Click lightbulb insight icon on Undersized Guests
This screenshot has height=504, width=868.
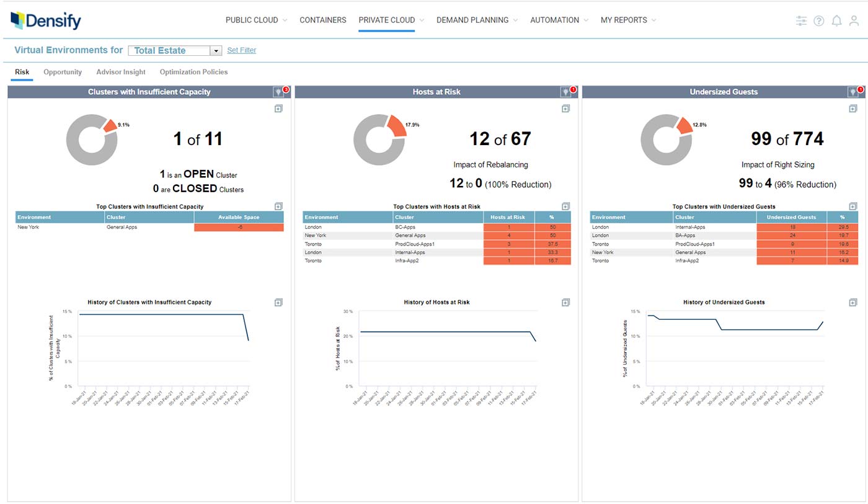pos(853,92)
